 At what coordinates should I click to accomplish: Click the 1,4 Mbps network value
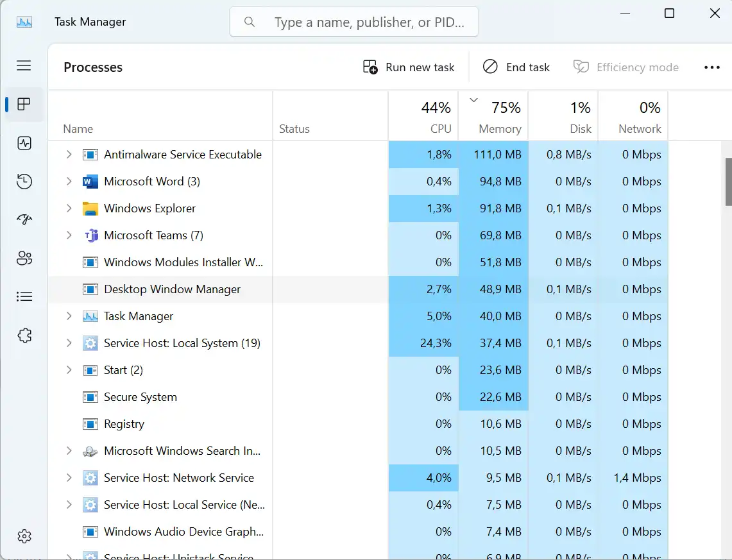tap(637, 479)
